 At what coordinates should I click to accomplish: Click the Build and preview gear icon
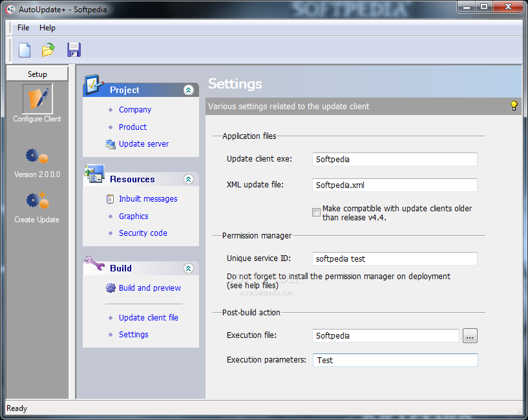coord(111,288)
